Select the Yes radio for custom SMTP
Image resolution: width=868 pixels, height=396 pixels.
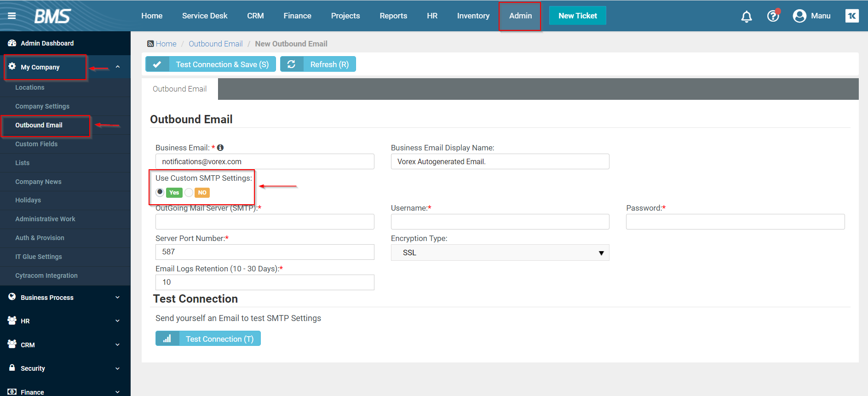(160, 192)
